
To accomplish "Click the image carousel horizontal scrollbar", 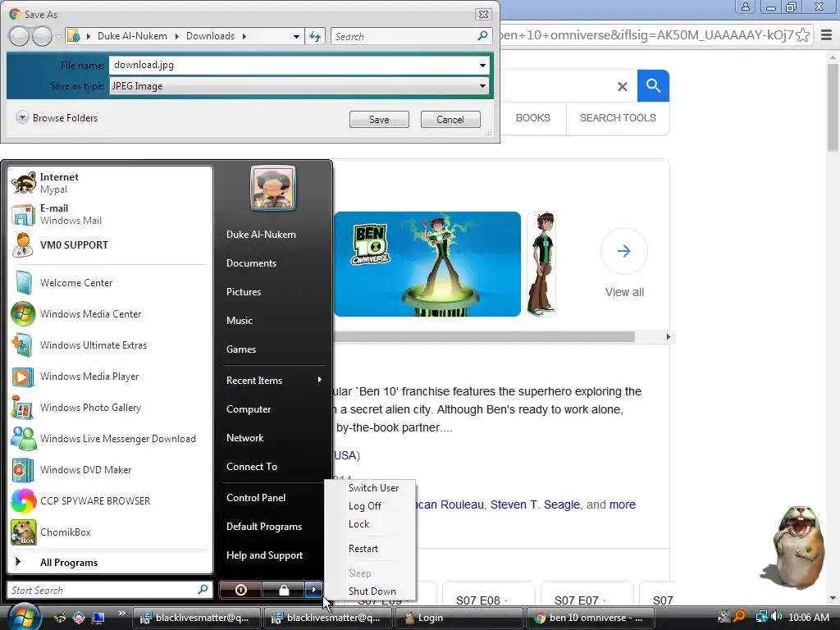I will tap(484, 336).
